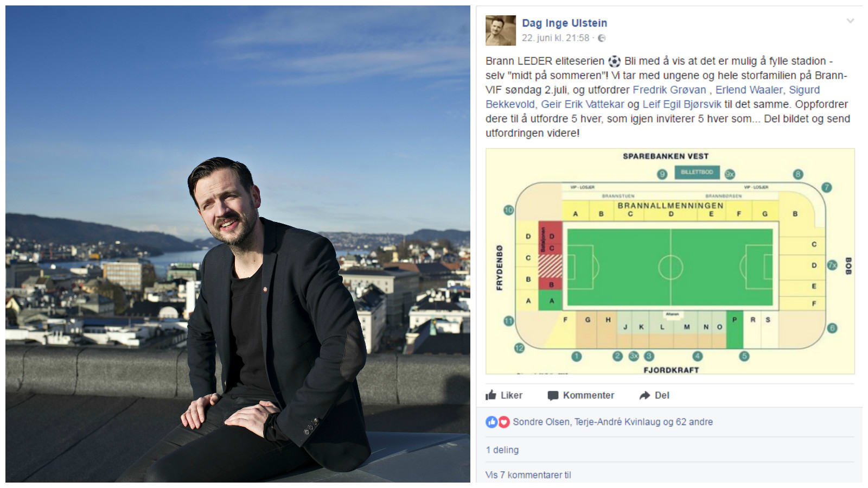Click the Del share arrow icon
Screen dimensions: 868x488
[x=644, y=396]
